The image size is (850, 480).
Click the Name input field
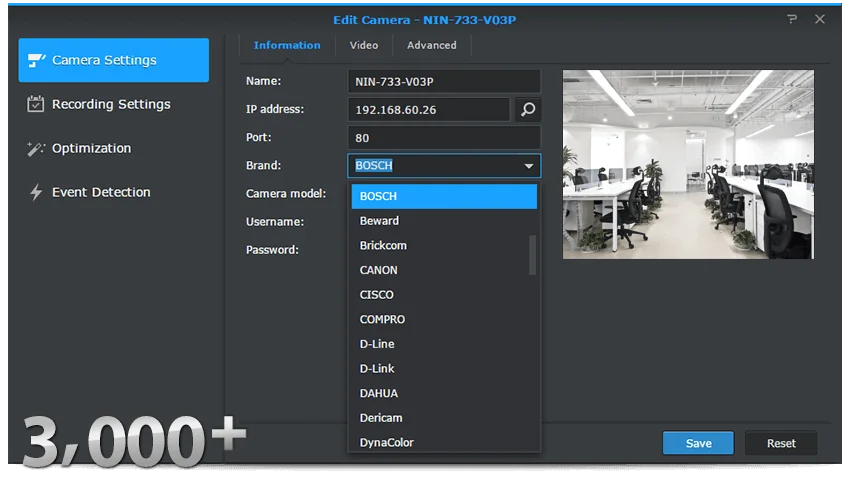click(x=444, y=81)
